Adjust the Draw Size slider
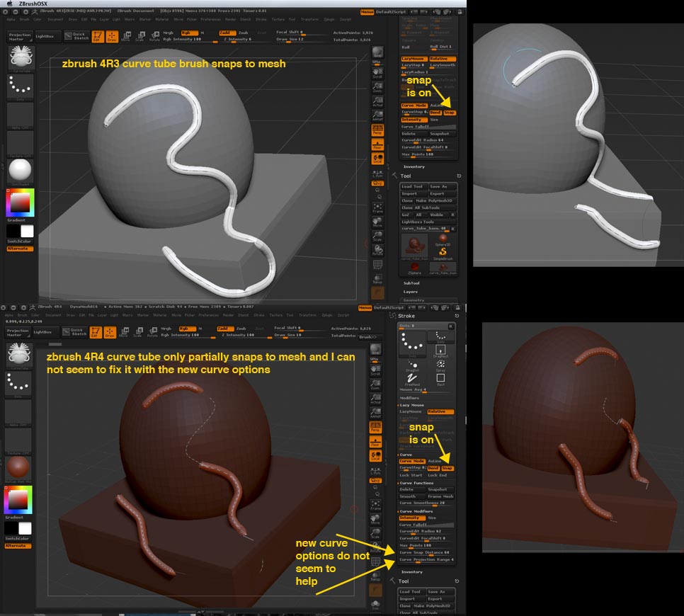Image resolution: width=684 pixels, height=616 pixels. coord(297,40)
